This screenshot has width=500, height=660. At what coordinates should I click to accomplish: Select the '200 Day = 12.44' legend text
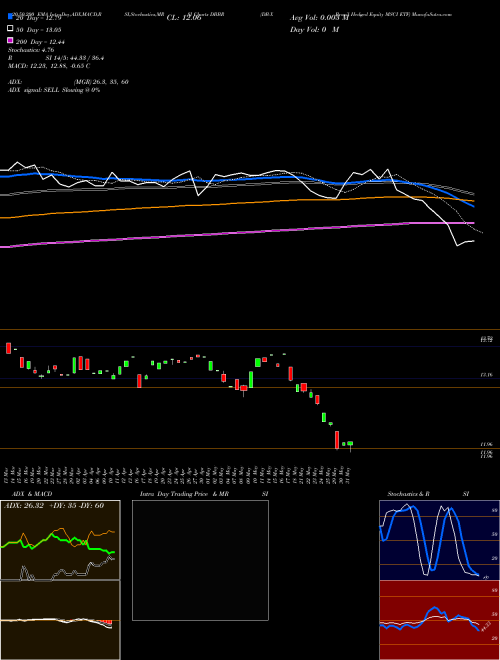[x=40, y=42]
